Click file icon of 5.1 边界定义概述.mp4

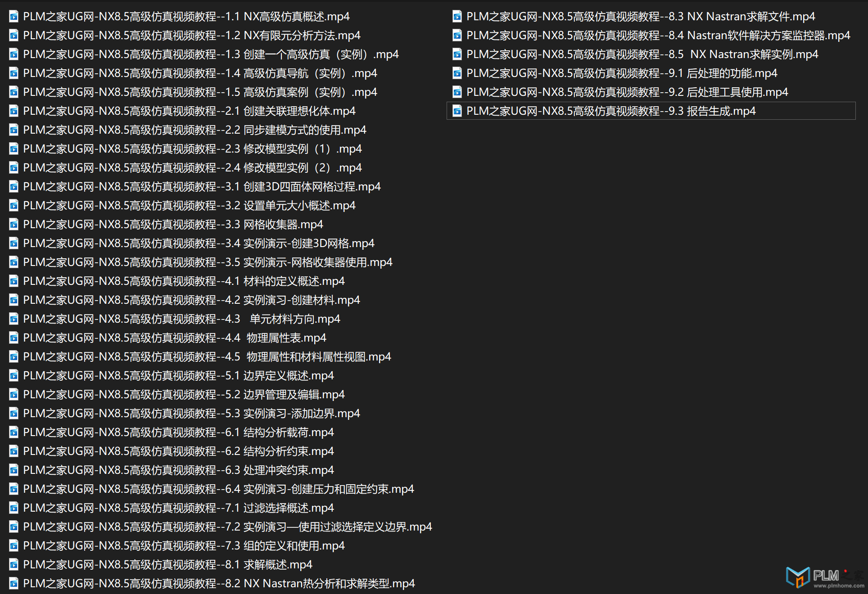14,376
